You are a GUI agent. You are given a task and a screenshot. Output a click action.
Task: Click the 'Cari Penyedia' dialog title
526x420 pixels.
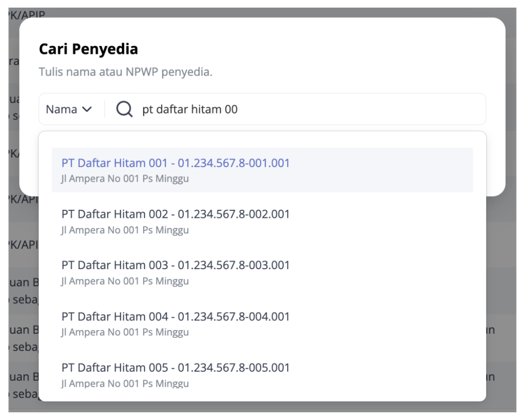(x=88, y=49)
